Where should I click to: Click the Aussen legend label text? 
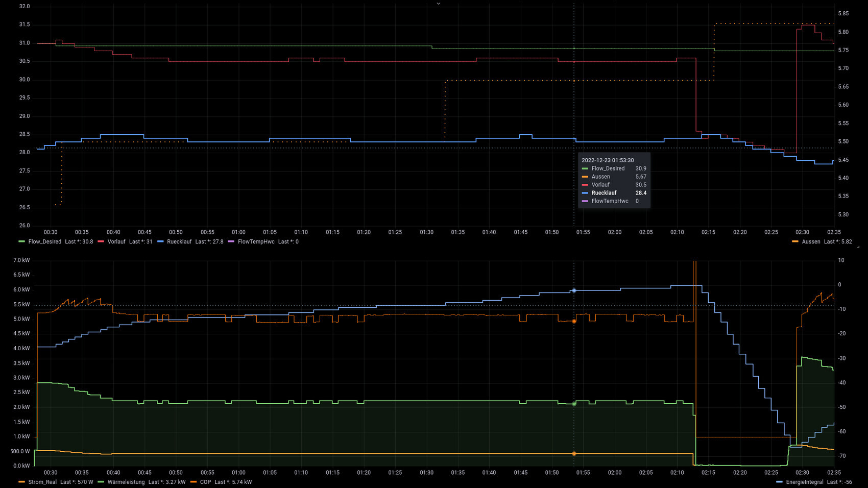[x=811, y=241]
